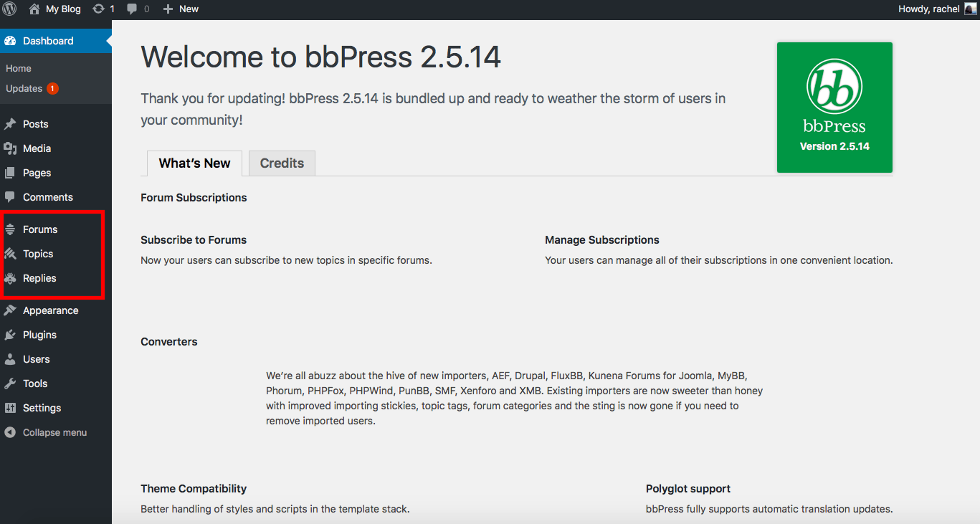Open the Users menu
980x524 pixels.
[56, 359]
